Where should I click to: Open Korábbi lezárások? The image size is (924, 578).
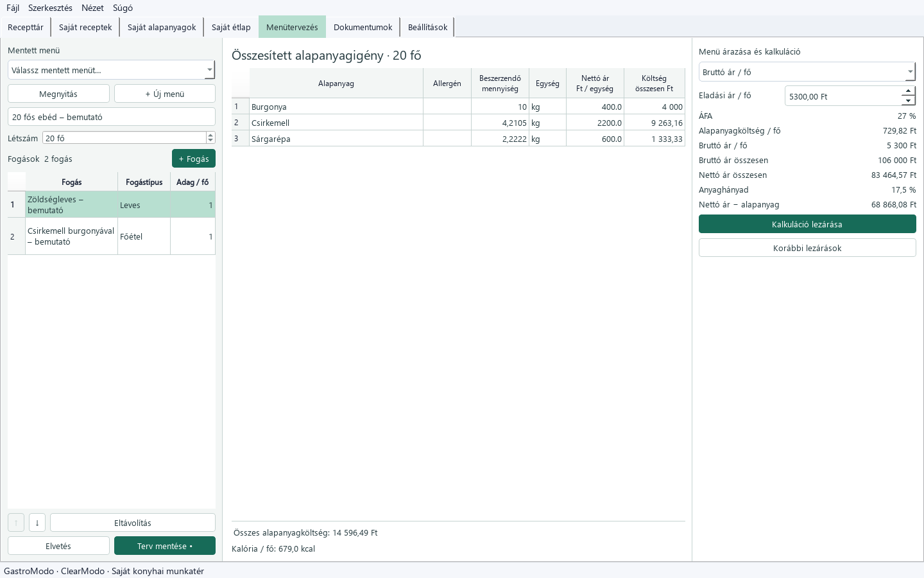click(807, 248)
